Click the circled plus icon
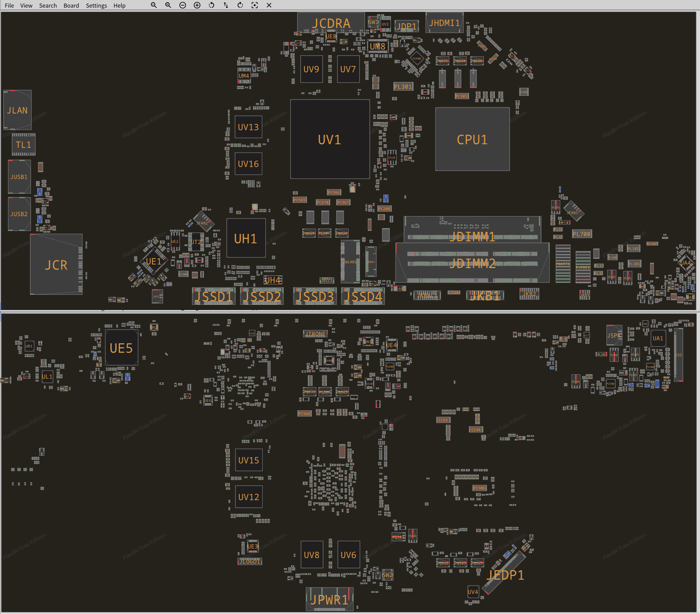 (197, 5)
